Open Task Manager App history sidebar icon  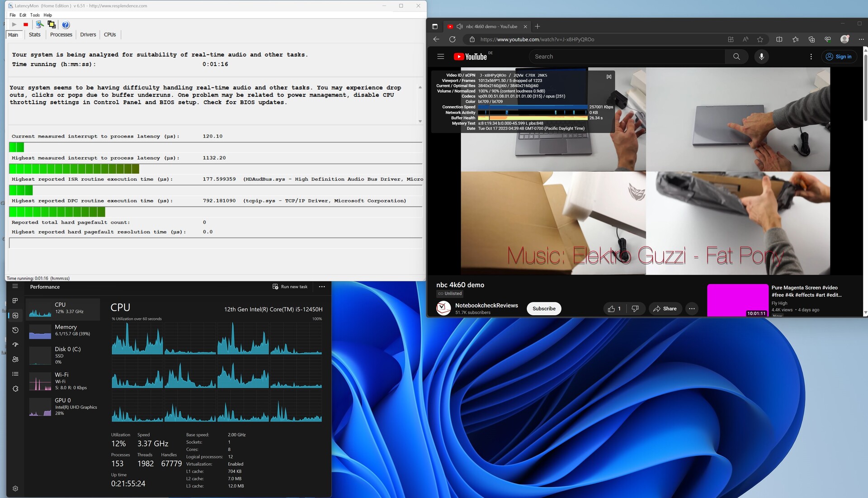click(15, 330)
